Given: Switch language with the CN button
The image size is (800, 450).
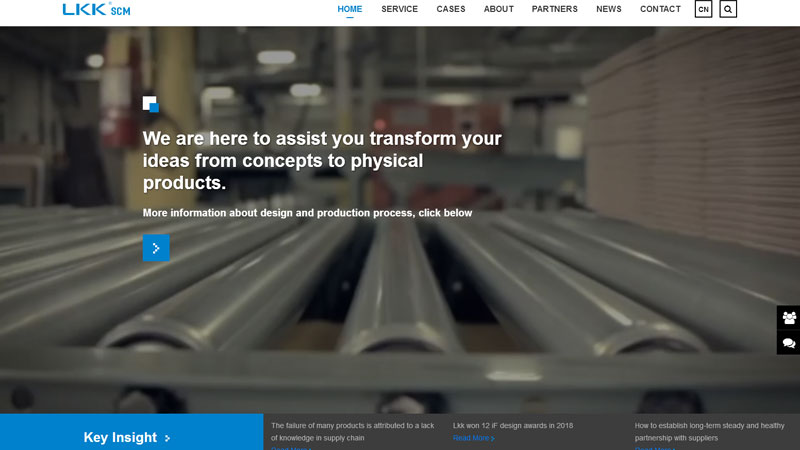Looking at the screenshot, I should (703, 9).
